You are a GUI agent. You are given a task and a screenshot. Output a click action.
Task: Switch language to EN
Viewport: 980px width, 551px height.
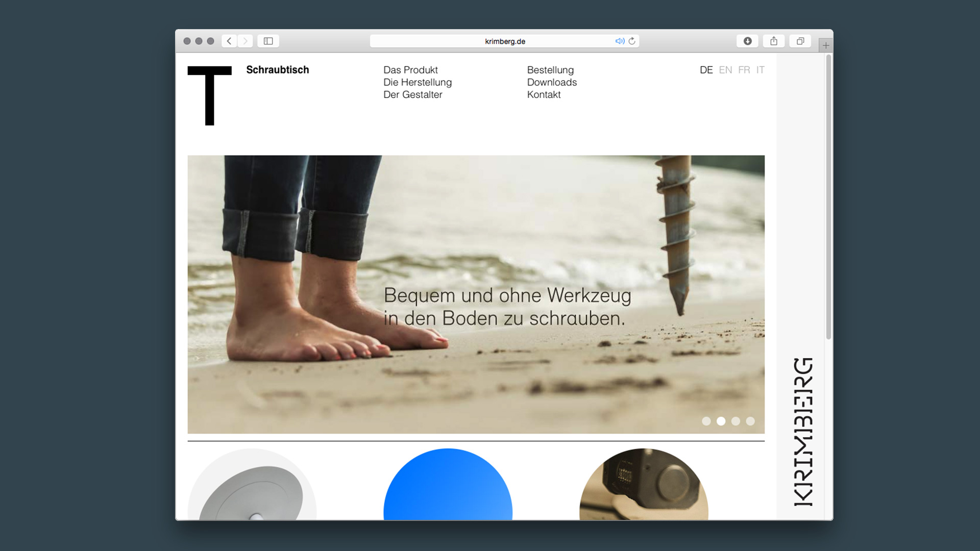725,70
